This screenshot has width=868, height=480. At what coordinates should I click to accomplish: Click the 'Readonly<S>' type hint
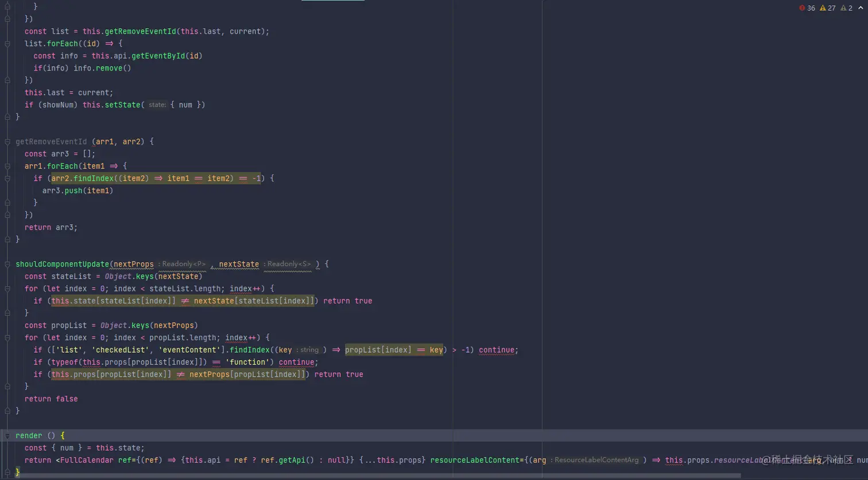[x=289, y=264]
